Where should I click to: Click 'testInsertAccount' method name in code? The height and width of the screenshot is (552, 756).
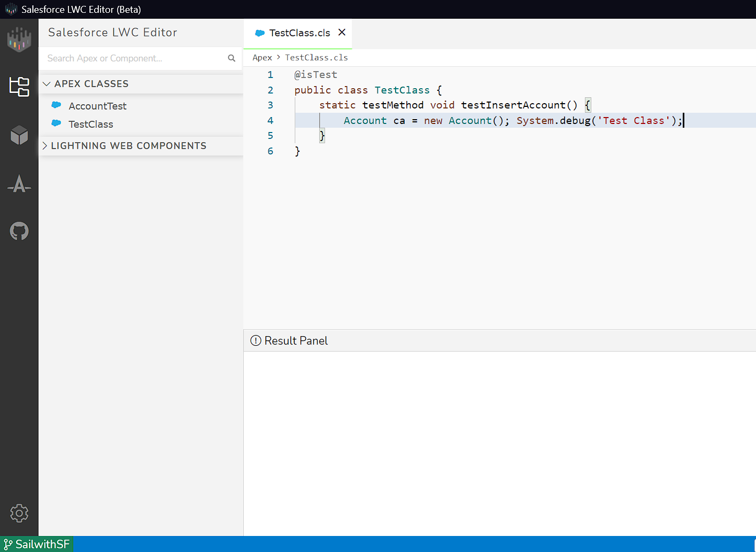click(513, 105)
